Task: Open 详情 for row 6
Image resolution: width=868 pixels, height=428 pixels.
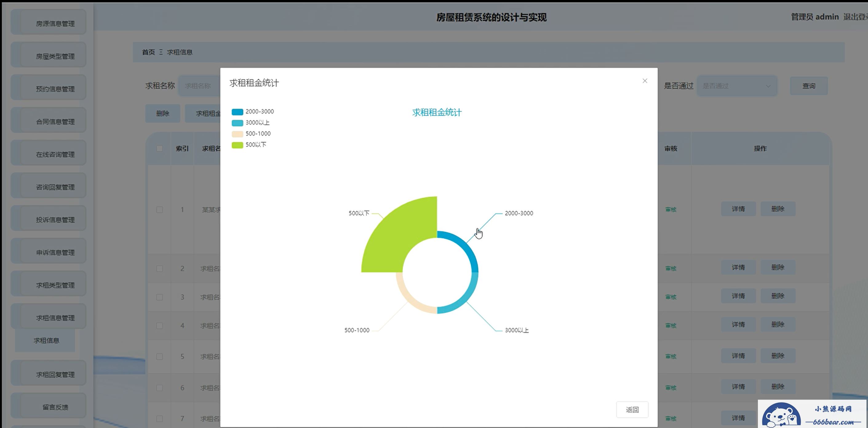Action: [x=738, y=386]
